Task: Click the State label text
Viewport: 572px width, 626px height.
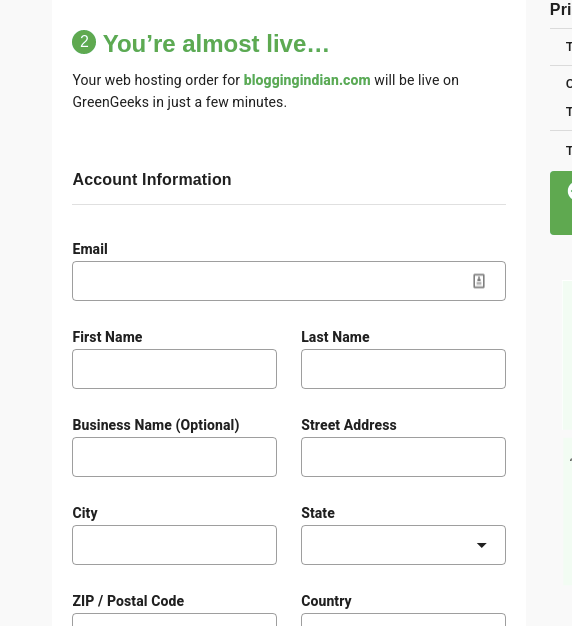Action: coord(318,513)
